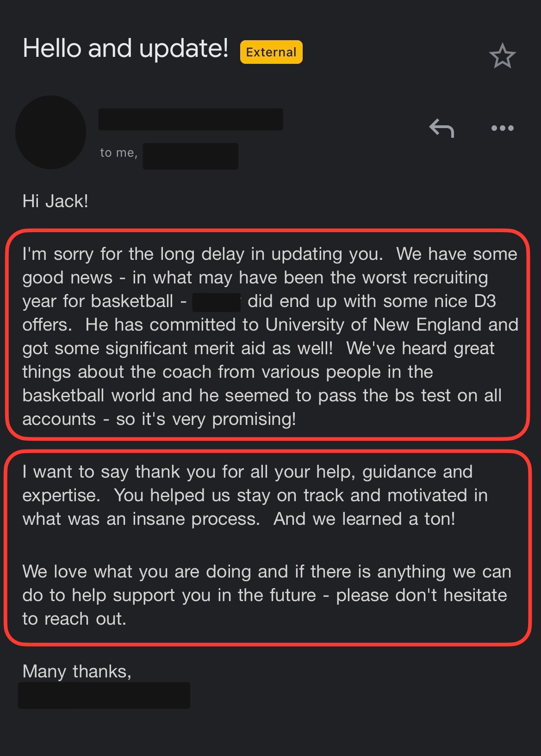
Task: Tap the "Hi Jack!" greeting
Action: tap(55, 201)
